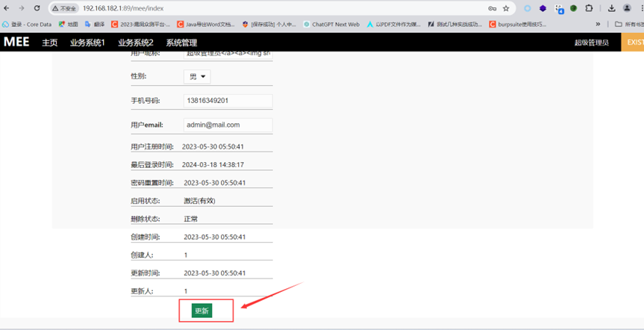
Task: Click the 用户注册时间 value 2023-05-30 05:50:41
Action: tap(213, 147)
